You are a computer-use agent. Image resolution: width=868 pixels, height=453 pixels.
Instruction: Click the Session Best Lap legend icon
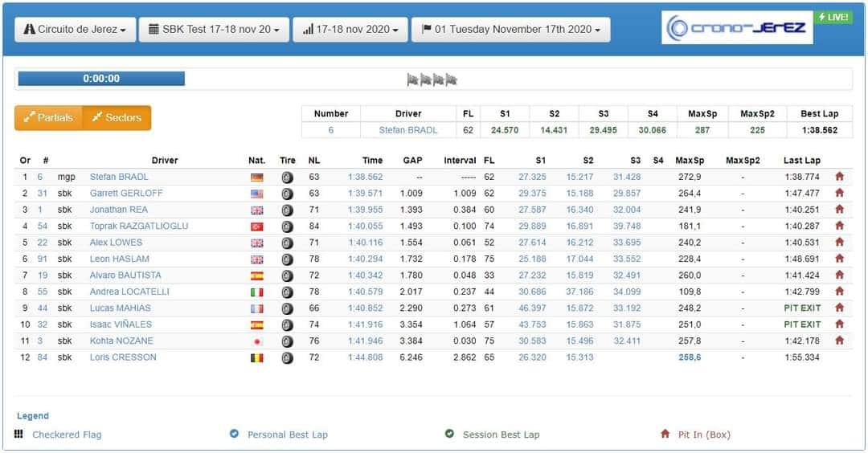449,435
